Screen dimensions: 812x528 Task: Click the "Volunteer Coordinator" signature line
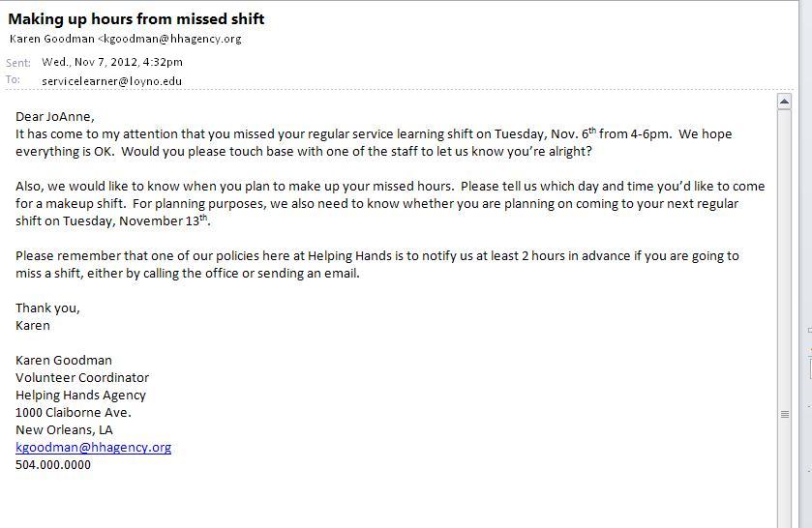tap(82, 377)
